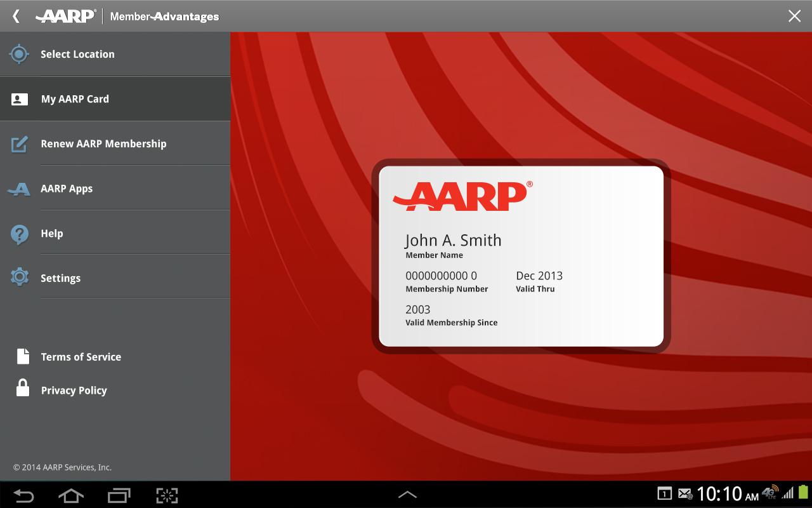Go back using the header chevron
The height and width of the screenshot is (508, 812).
click(16, 16)
